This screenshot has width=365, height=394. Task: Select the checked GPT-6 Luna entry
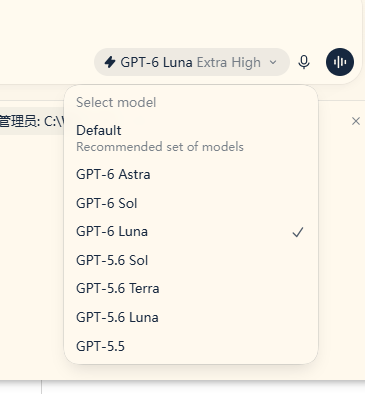[x=191, y=232]
